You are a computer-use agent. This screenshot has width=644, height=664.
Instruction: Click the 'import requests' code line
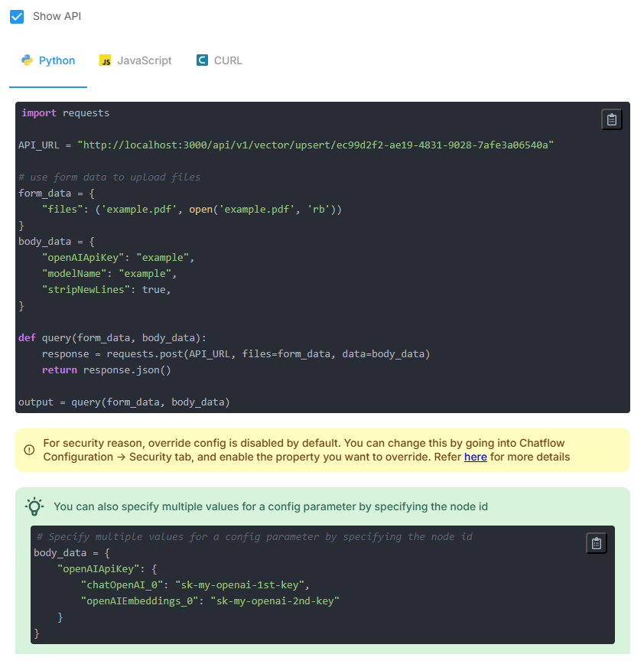tap(66, 113)
